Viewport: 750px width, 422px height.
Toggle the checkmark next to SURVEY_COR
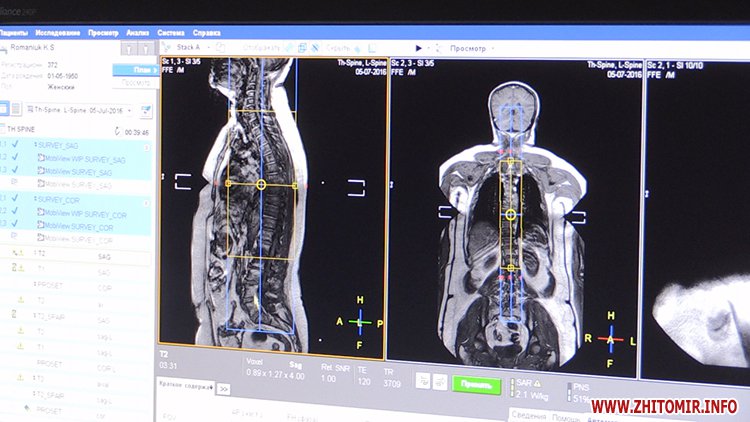(15, 200)
